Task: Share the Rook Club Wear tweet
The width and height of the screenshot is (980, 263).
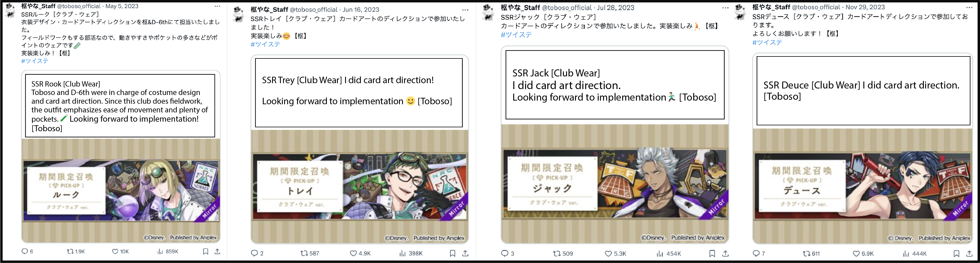Action: tap(217, 251)
